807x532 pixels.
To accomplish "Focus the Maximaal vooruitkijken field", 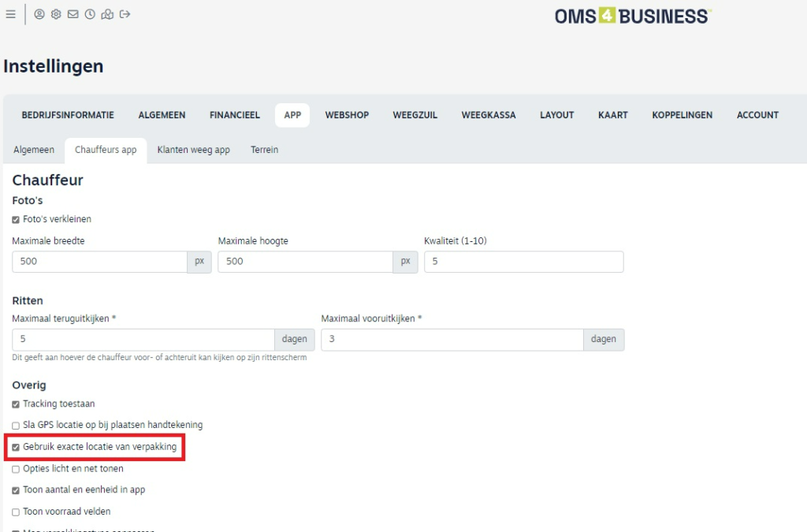I will tap(452, 340).
